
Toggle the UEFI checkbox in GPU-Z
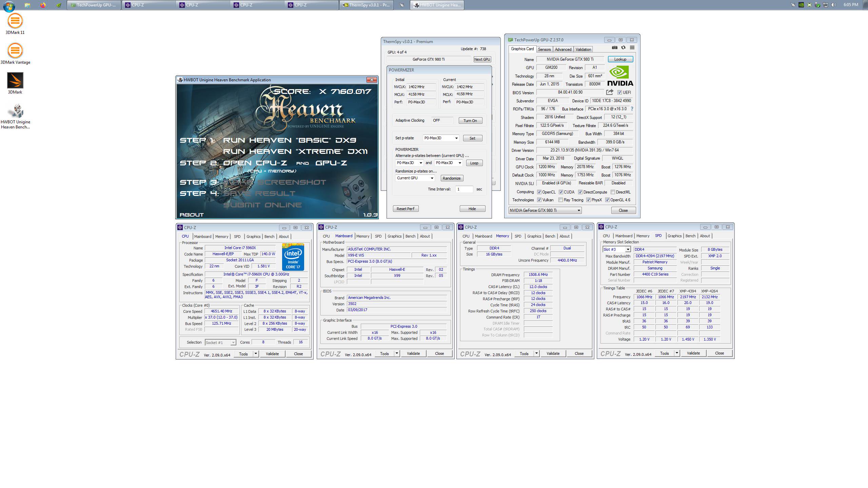(619, 93)
